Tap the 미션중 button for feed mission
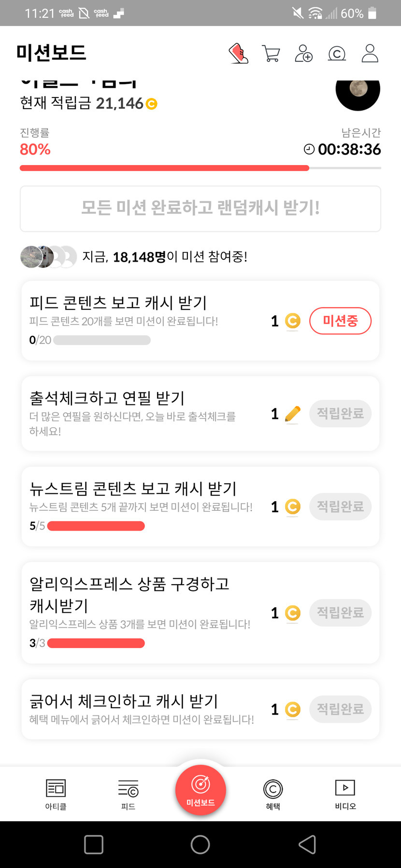 pyautogui.click(x=340, y=321)
